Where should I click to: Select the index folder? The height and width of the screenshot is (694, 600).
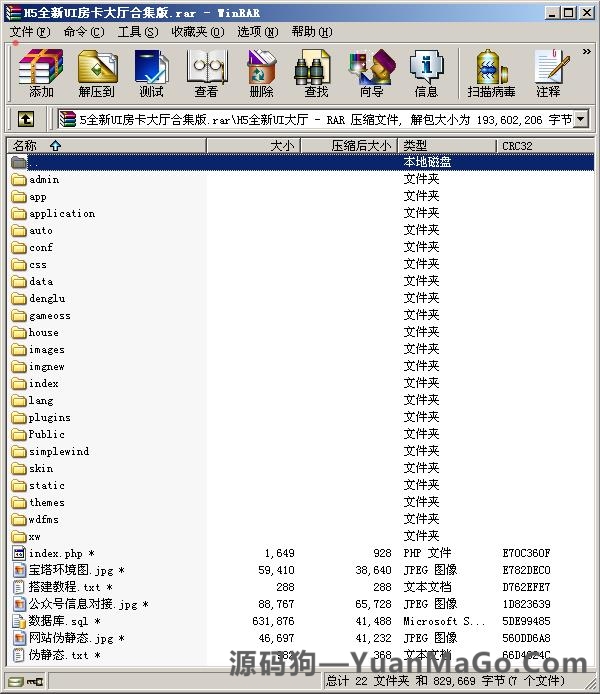[35, 383]
